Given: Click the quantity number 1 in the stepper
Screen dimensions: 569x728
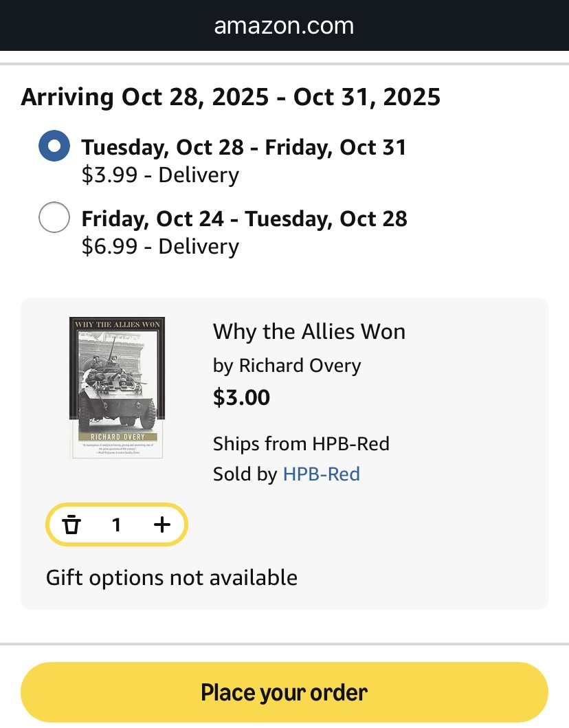Looking at the screenshot, I should coord(116,525).
